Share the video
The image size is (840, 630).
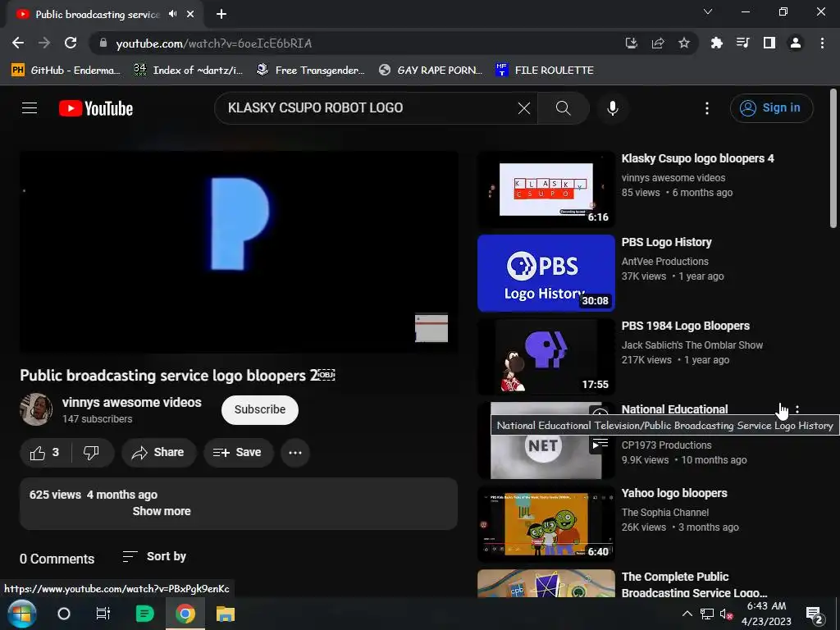point(158,453)
